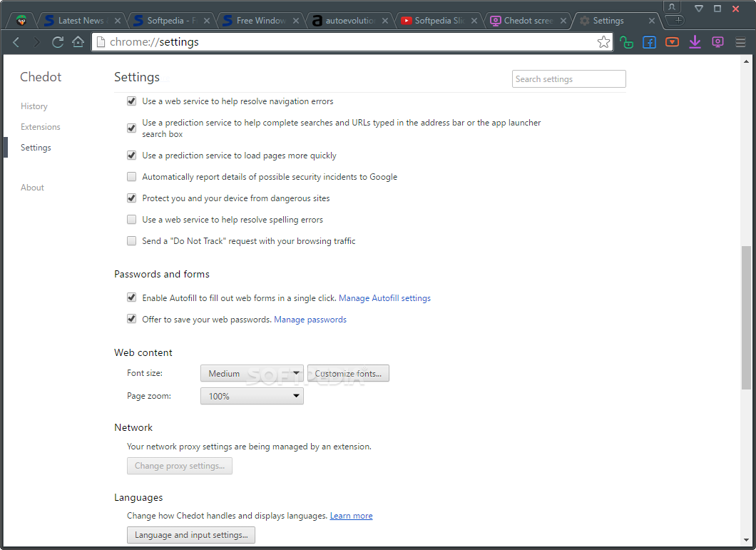Image resolution: width=756 pixels, height=550 pixels.
Task: Switch to the Latest News tab
Action: (x=81, y=21)
